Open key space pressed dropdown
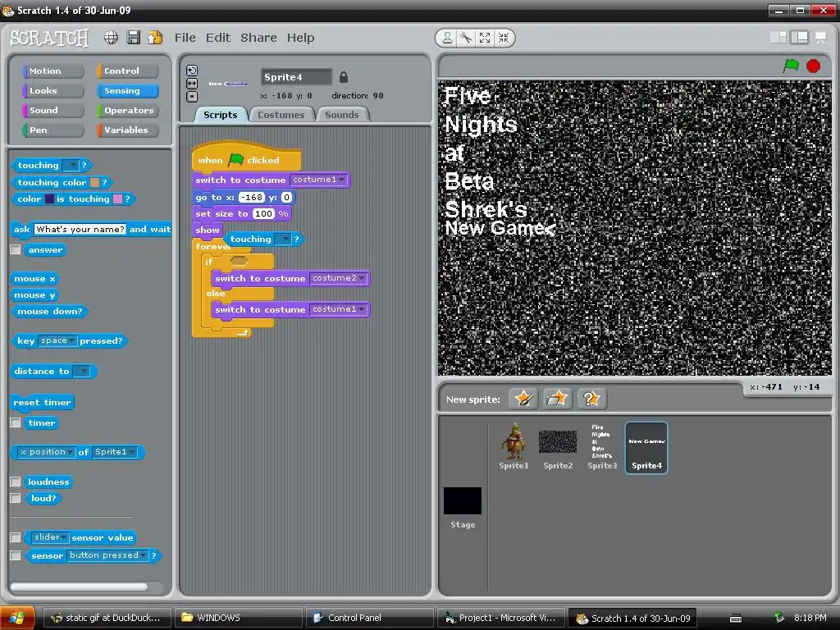This screenshot has width=840, height=630. pos(57,340)
